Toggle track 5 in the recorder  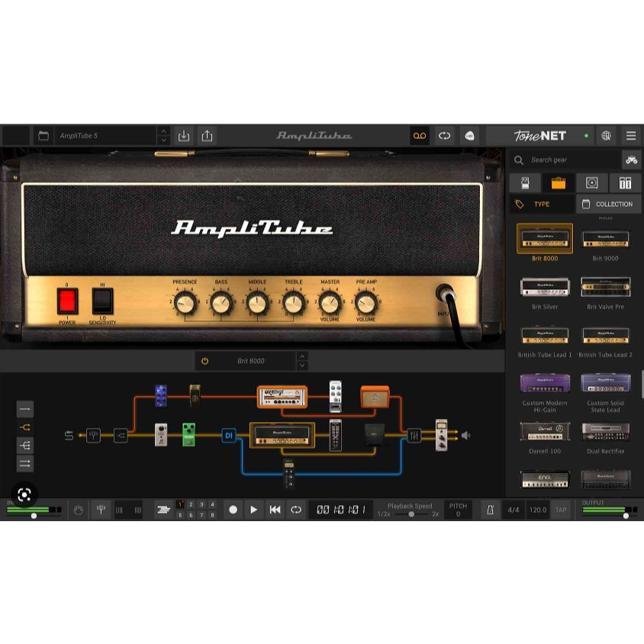tap(180, 514)
